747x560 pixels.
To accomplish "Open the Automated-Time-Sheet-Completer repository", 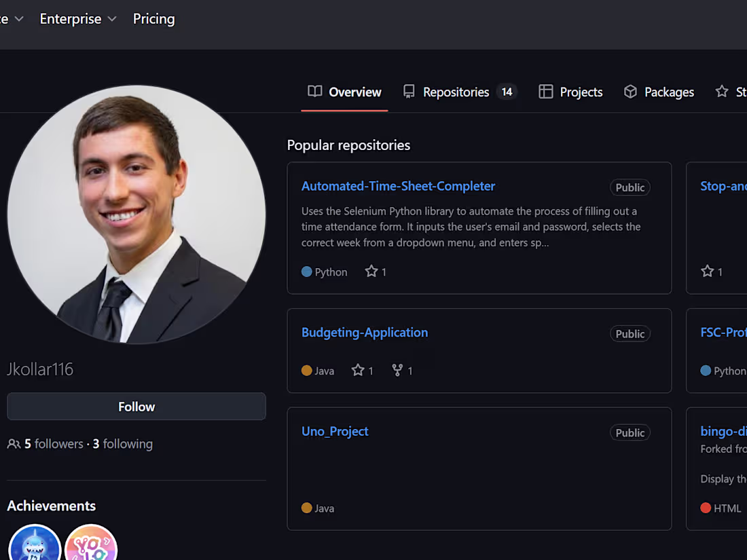I will [398, 186].
